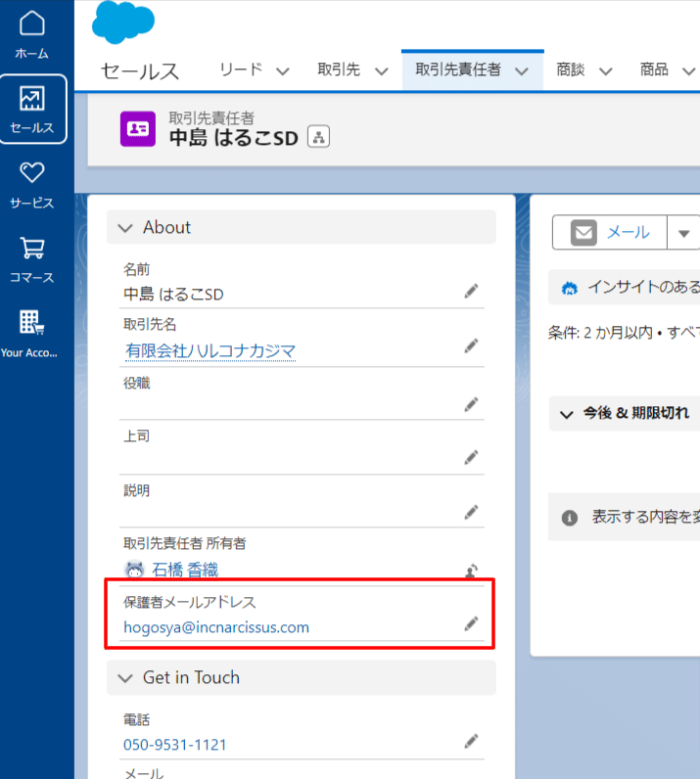Open the ホーム app in the sidebar
Image resolution: width=700 pixels, height=779 pixels.
coord(31,35)
